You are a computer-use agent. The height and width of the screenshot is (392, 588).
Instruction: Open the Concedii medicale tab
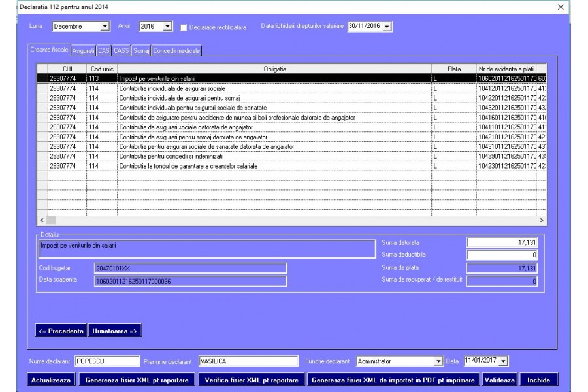click(x=176, y=51)
